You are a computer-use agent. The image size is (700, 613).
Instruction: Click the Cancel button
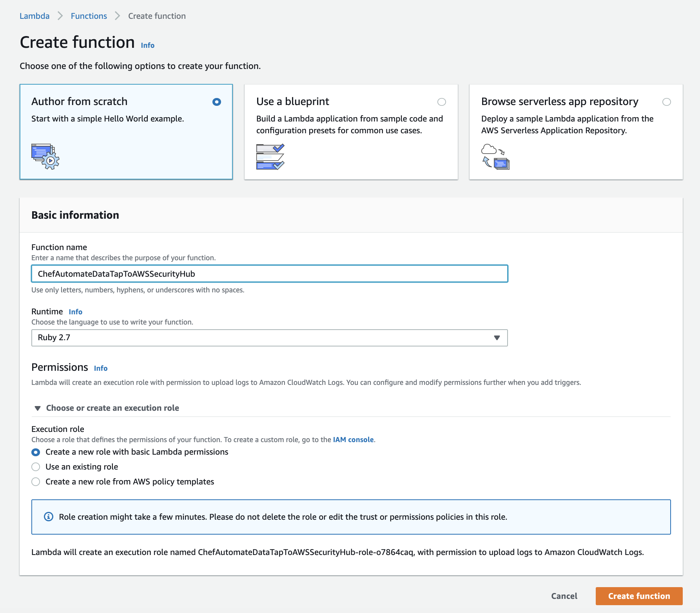click(564, 596)
